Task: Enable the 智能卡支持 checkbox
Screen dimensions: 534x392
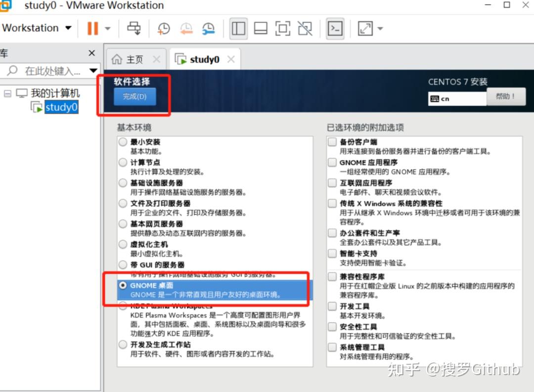Action: (x=332, y=254)
